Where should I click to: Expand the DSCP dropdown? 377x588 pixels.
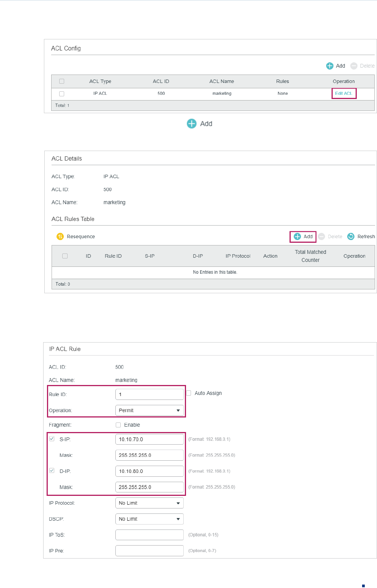pos(149,519)
